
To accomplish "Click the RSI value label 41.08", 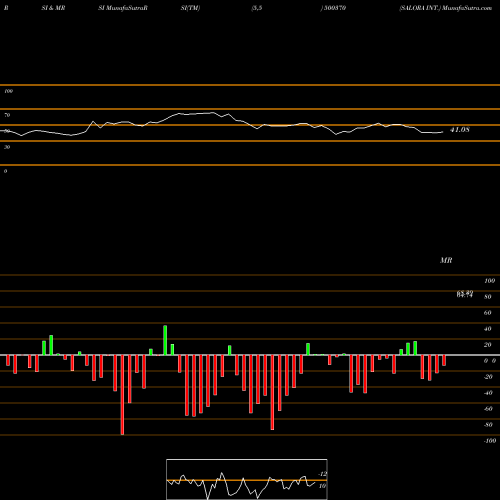I will 460,130.
